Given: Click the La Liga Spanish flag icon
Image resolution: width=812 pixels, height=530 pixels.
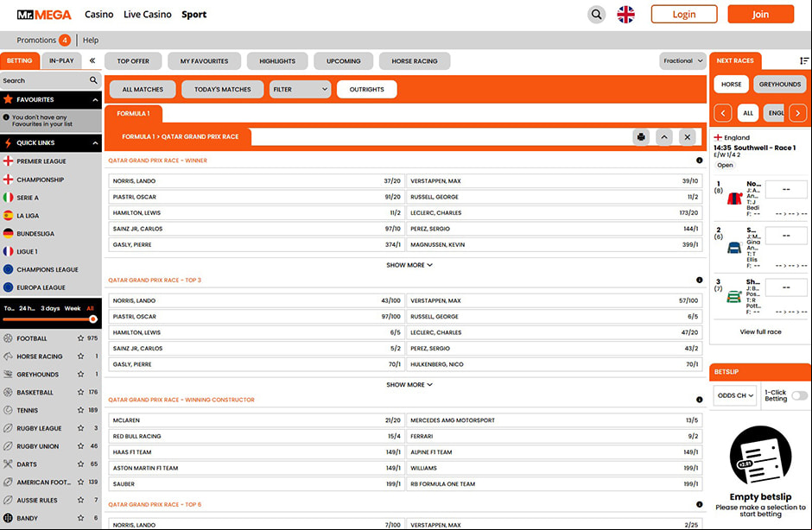Looking at the screenshot, I should [x=8, y=216].
